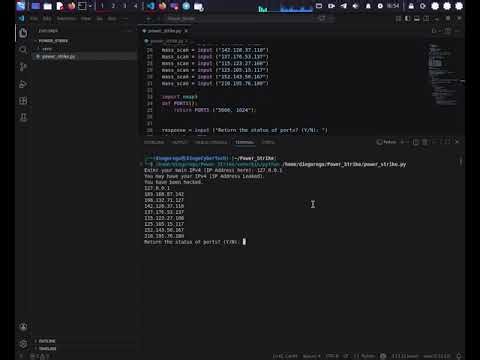Open the Run menu
The height and width of the screenshot is (360, 480).
coord(112,19)
